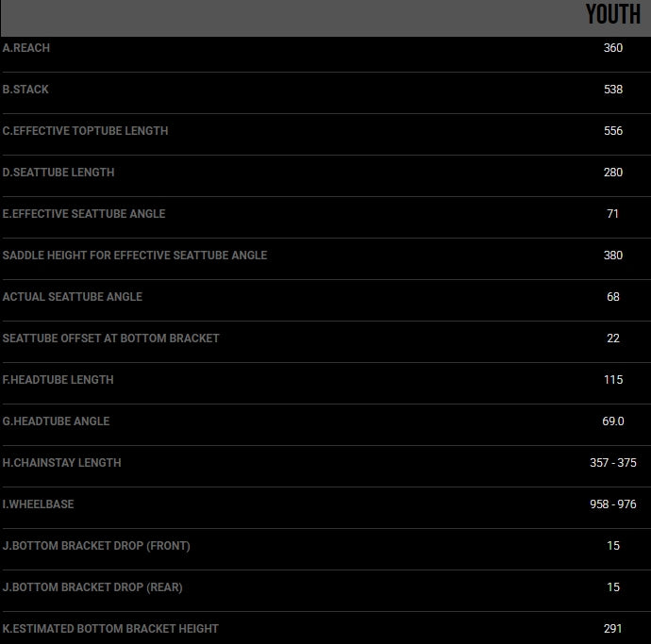This screenshot has width=651, height=644.
Task: Click the reach value 360
Action: (613, 48)
